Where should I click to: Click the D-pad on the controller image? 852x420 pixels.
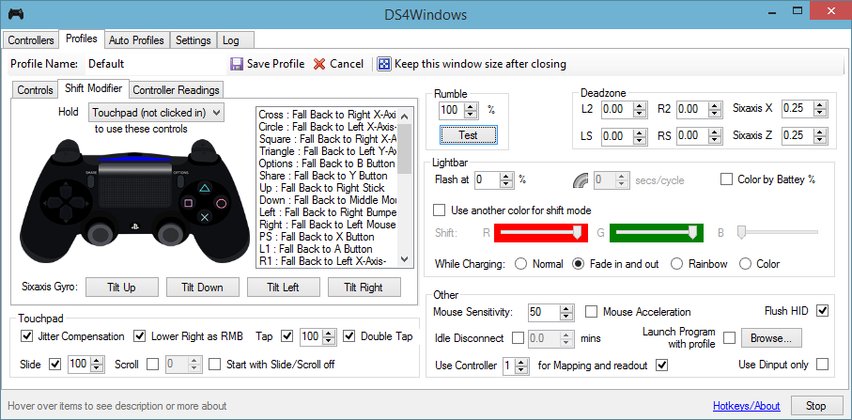point(65,204)
